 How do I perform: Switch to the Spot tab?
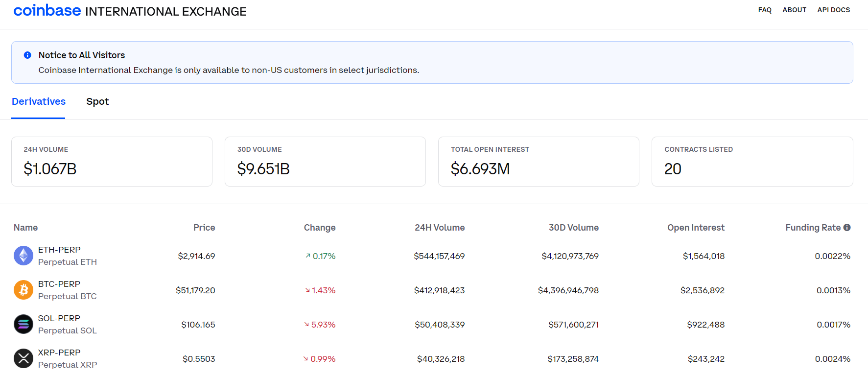coord(97,101)
